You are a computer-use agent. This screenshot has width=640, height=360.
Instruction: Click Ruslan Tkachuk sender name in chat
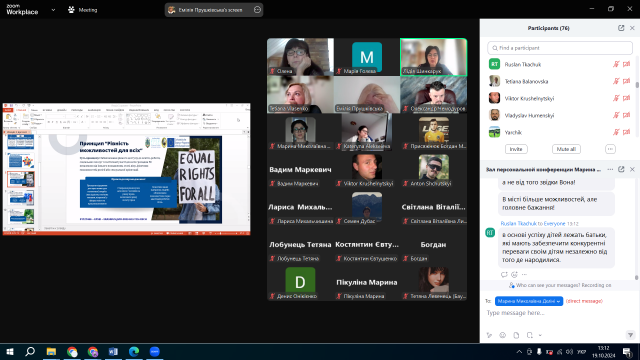[x=518, y=224]
